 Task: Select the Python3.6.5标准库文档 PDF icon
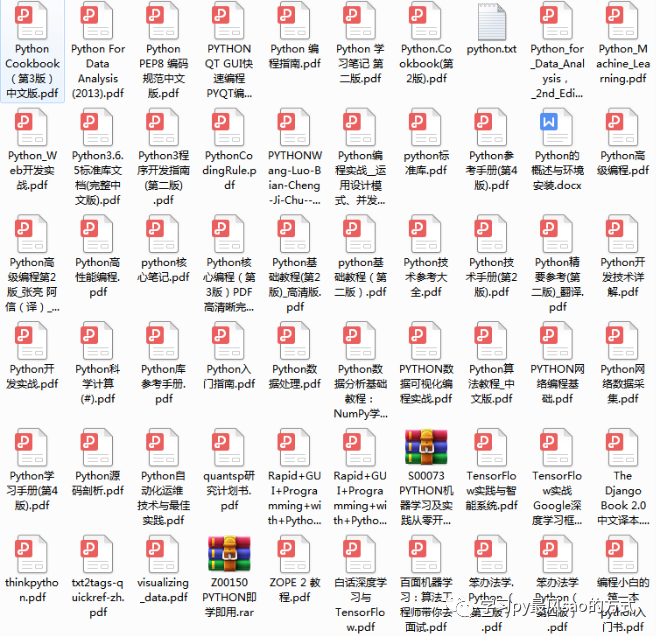pyautogui.click(x=97, y=127)
